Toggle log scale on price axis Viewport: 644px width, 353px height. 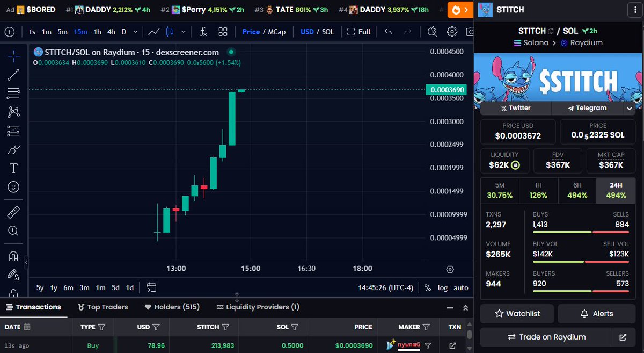point(442,287)
